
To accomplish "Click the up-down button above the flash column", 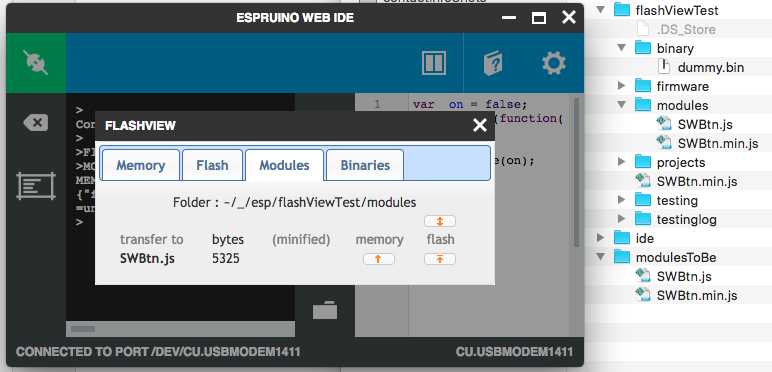I will pyautogui.click(x=440, y=221).
